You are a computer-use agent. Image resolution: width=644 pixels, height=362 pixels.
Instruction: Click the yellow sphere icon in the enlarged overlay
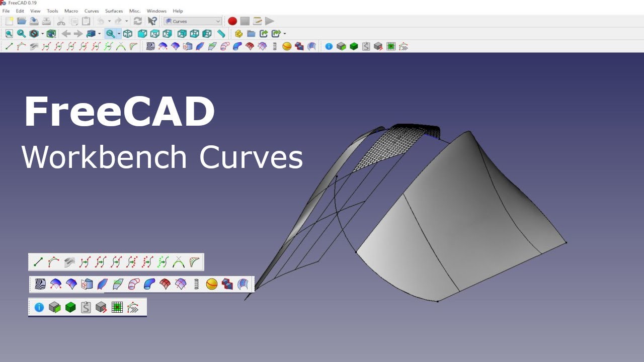click(x=212, y=284)
